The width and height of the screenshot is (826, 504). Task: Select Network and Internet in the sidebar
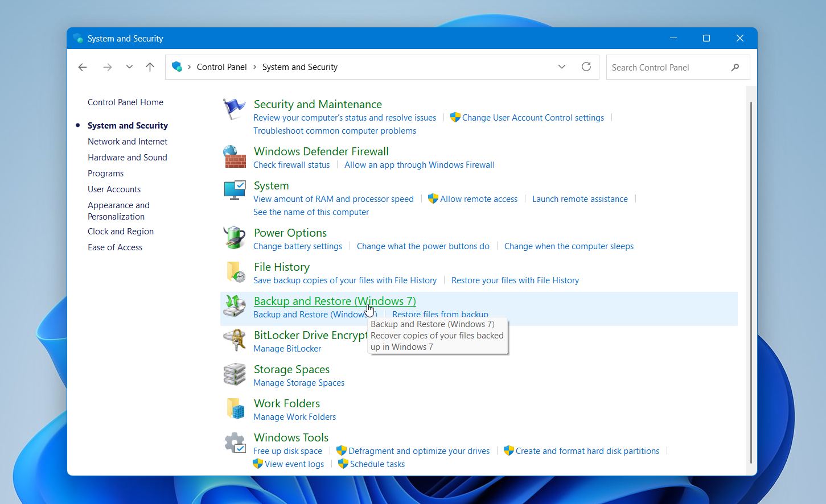(x=128, y=142)
